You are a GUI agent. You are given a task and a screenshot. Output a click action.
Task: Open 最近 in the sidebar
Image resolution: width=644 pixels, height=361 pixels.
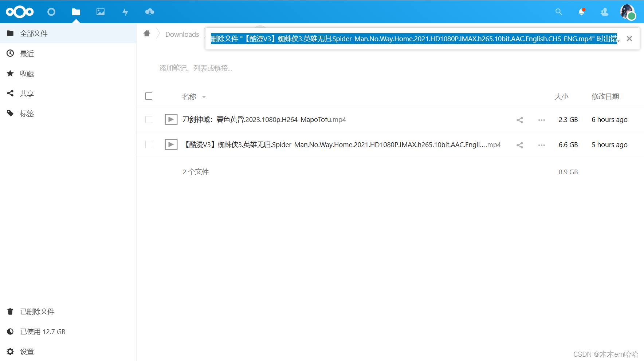point(27,53)
